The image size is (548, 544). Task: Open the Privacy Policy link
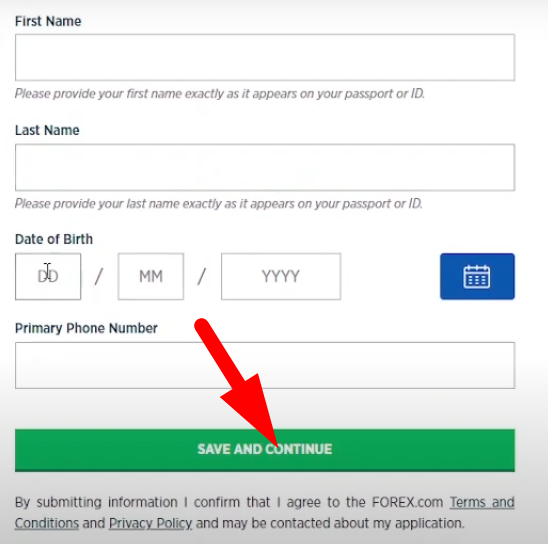(150, 523)
